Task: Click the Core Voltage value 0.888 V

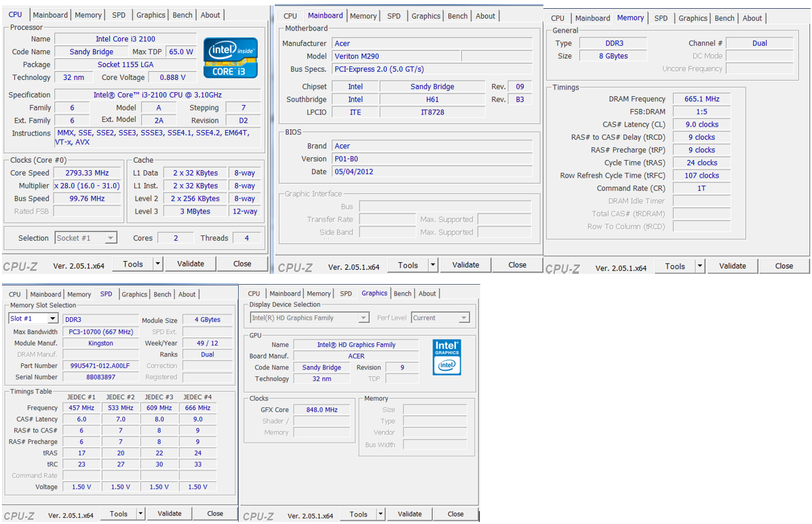Action: 172,77
